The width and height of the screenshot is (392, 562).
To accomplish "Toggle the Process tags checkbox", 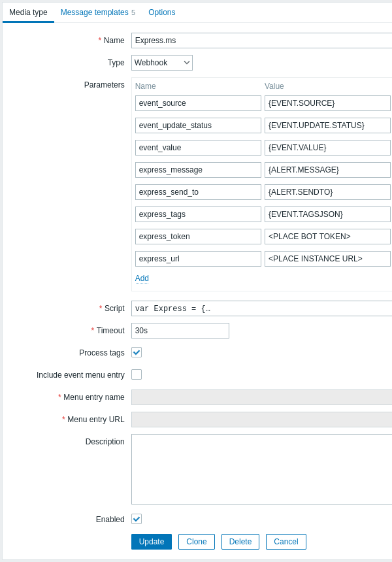I will click(x=137, y=352).
